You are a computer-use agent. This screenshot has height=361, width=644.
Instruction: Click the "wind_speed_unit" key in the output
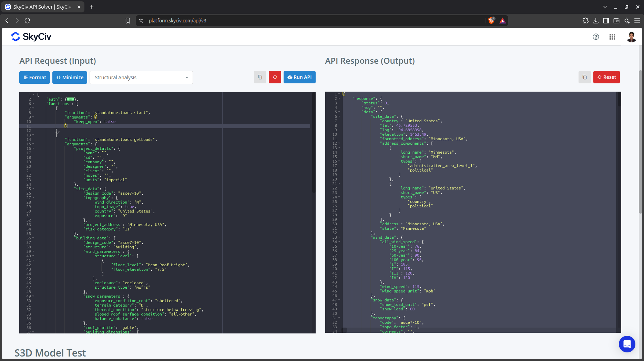(400, 291)
